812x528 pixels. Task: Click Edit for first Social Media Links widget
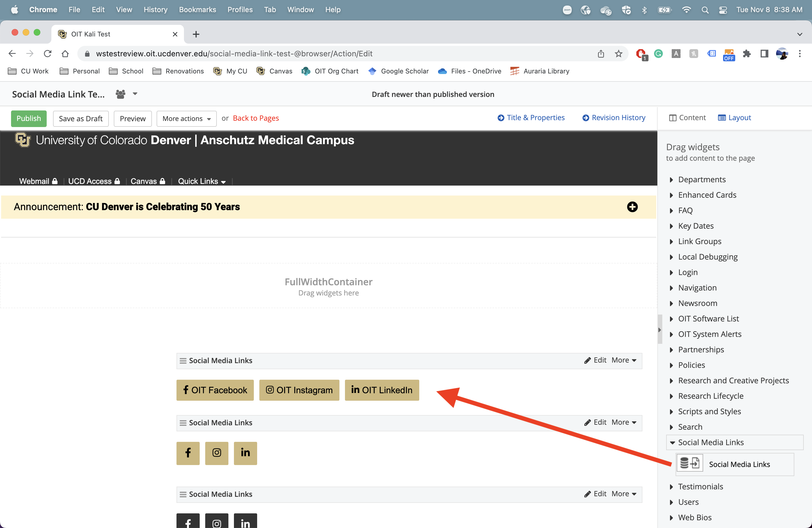[x=600, y=360]
